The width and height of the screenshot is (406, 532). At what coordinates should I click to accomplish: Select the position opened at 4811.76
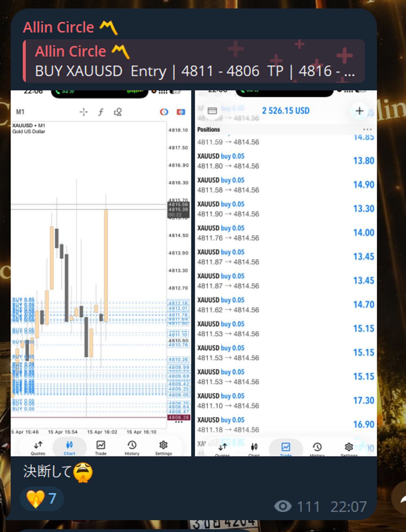click(x=286, y=233)
